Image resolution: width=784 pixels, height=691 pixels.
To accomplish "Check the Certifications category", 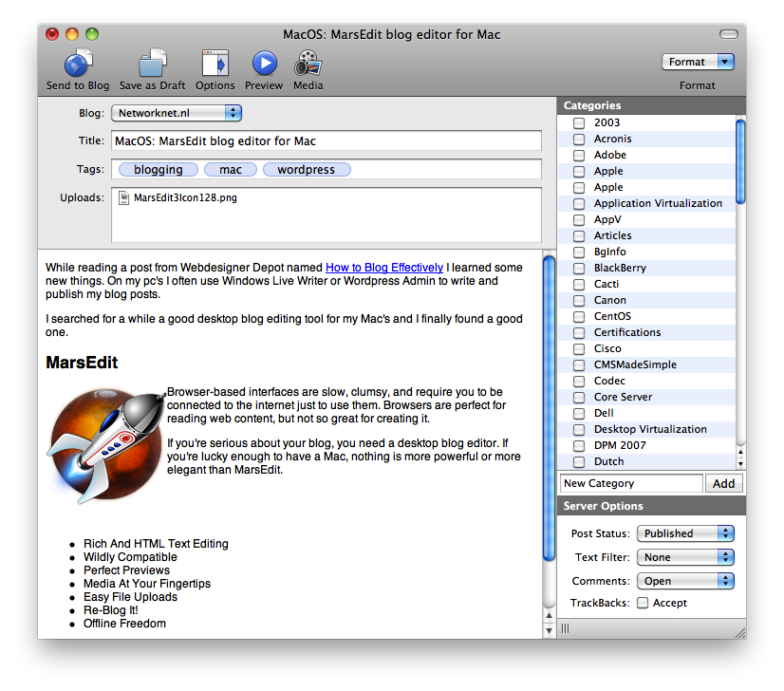I will (x=579, y=332).
